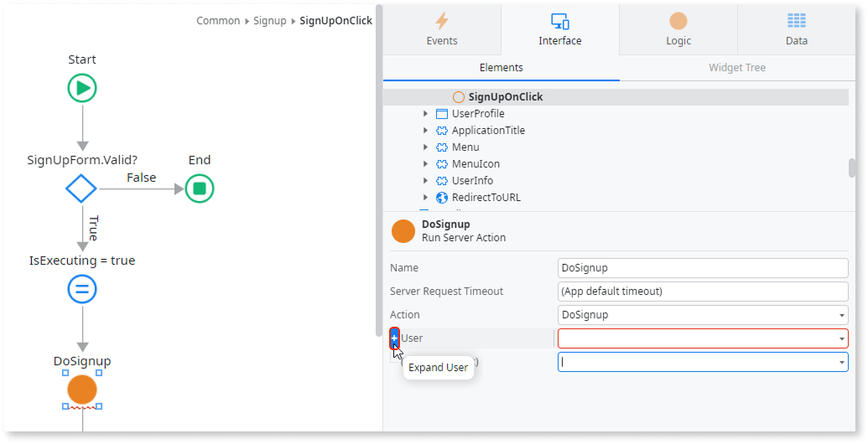The image size is (868, 444).
Task: Expand the ApplicationTitle tree node
Action: point(425,131)
